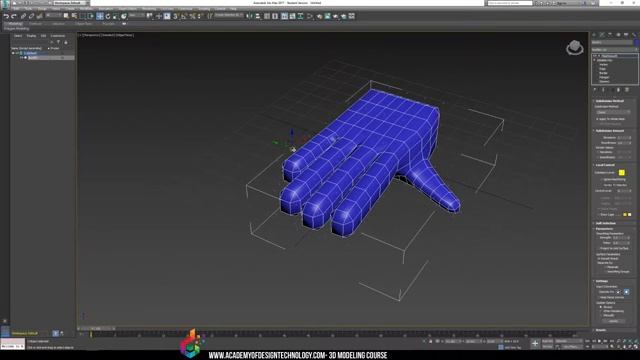
Task: Switch to Display command panel tab
Action: 626,35
